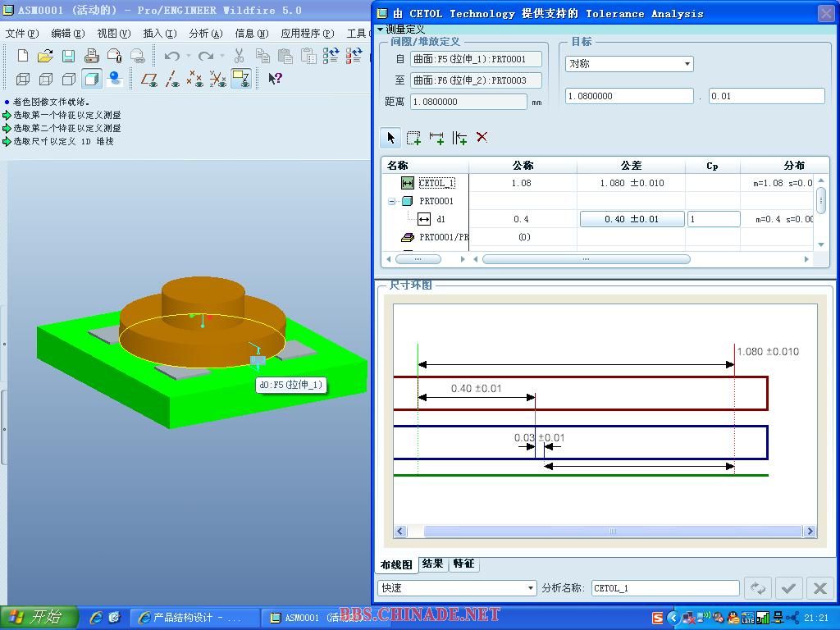Image resolution: width=840 pixels, height=630 pixels.
Task: Open the 编辑 menu
Action: pos(67,34)
